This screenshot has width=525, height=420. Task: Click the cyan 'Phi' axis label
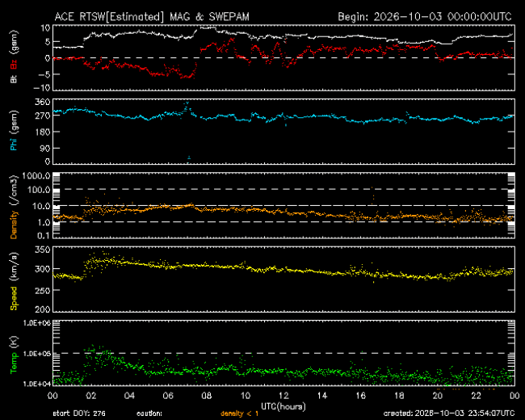[x=14, y=143]
